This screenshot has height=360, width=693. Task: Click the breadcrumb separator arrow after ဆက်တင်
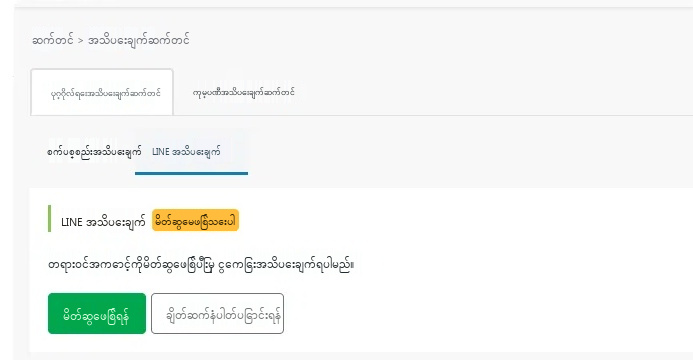(x=80, y=41)
